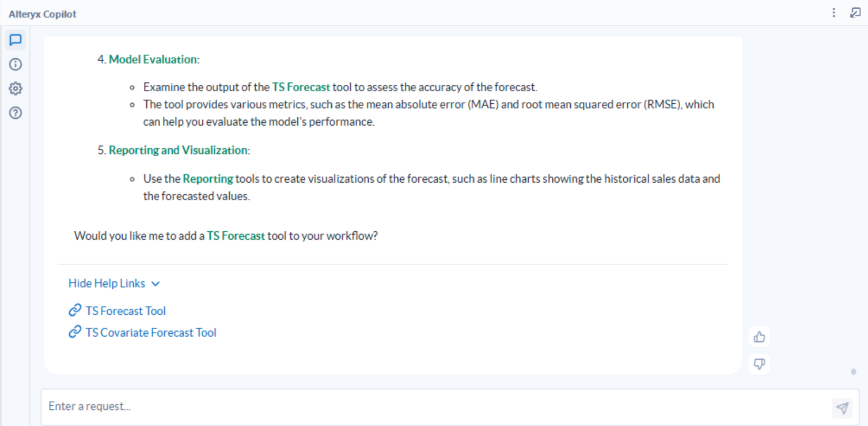This screenshot has width=868, height=426.
Task: Open the TS Covariate Forecast Tool link
Action: click(x=151, y=333)
